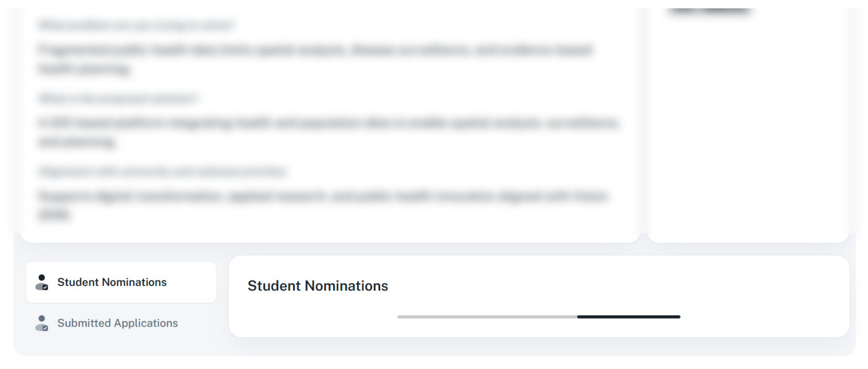The image size is (868, 369).
Task: Select the Student Nominations sidebar tab
Action: click(x=121, y=282)
